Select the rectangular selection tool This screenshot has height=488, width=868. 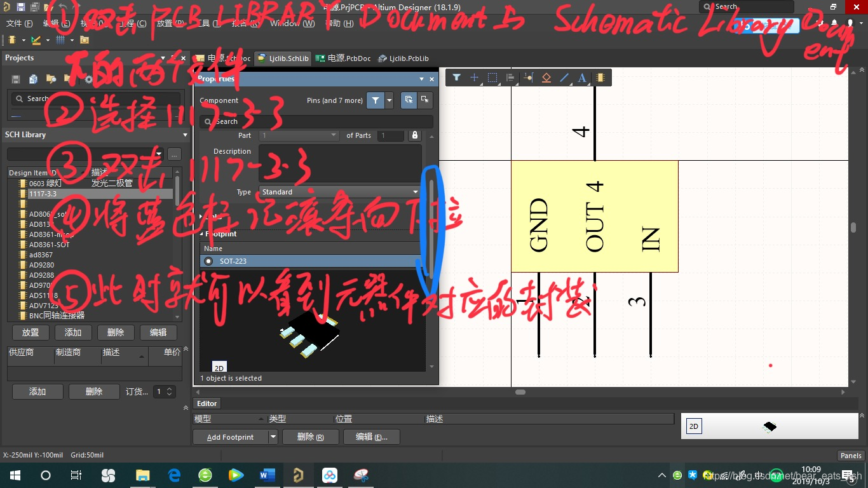tap(492, 78)
